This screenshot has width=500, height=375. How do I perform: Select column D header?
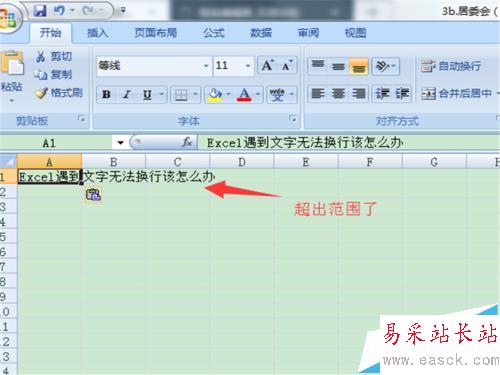click(242, 162)
